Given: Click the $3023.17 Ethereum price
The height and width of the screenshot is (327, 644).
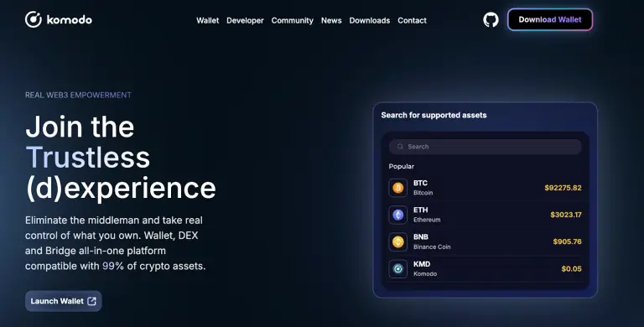Looking at the screenshot, I should tap(566, 215).
